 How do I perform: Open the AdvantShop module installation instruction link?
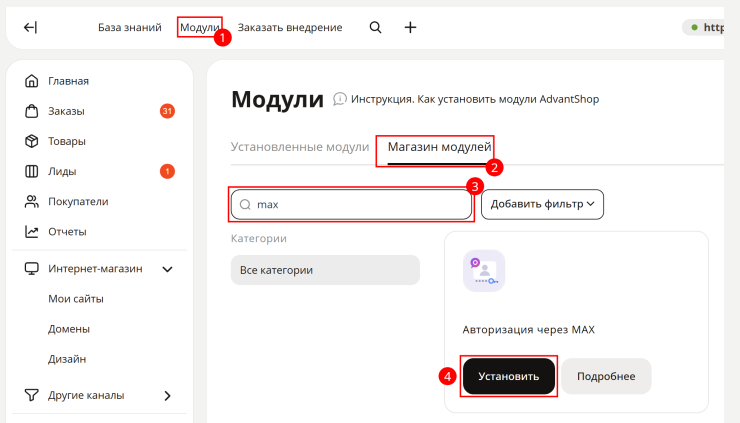[x=475, y=99]
